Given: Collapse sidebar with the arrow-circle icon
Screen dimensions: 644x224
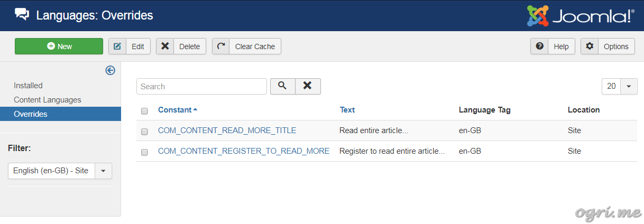Looking at the screenshot, I should (x=110, y=70).
